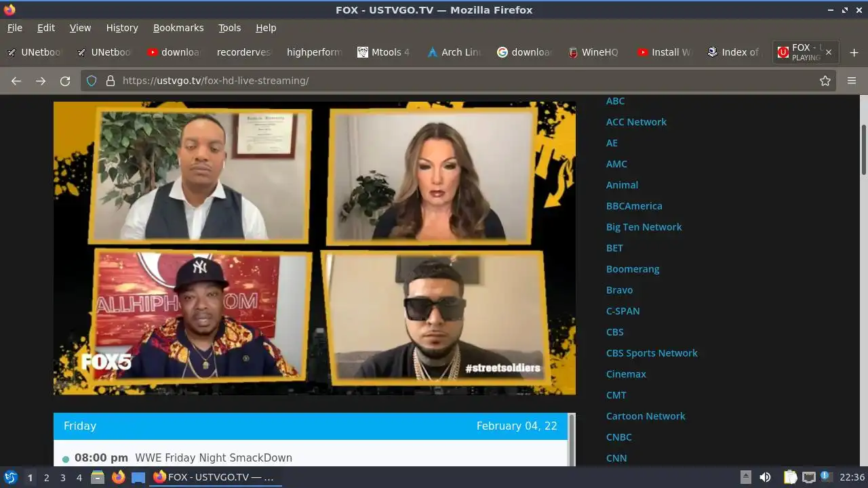Image resolution: width=868 pixels, height=488 pixels.
Task: Switch to the Arch Linux tab
Action: pyautogui.click(x=454, y=52)
